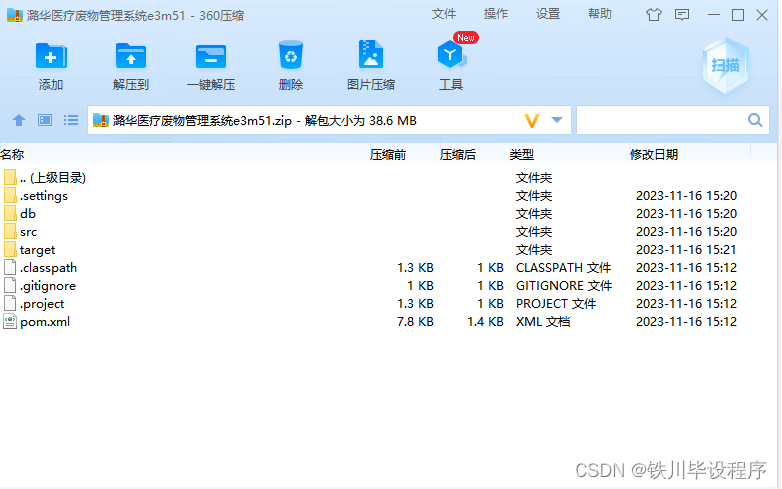Select the src folder row
The image size is (782, 489).
[28, 232]
